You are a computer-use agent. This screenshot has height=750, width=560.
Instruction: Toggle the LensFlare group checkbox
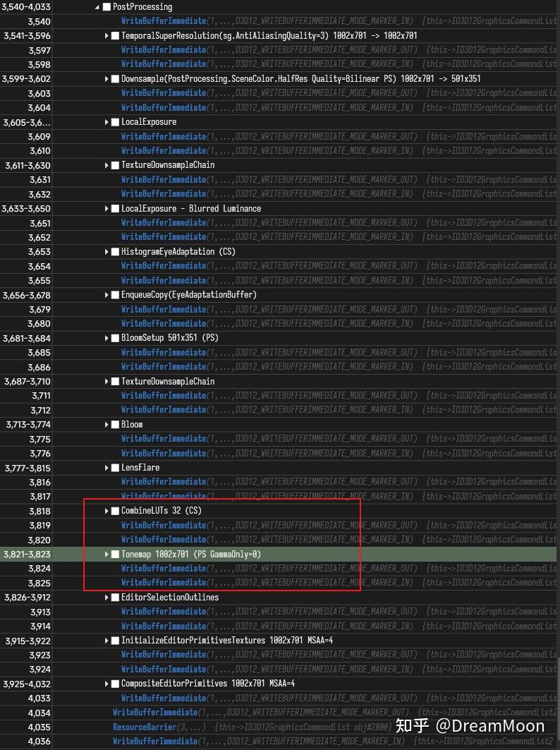[115, 468]
